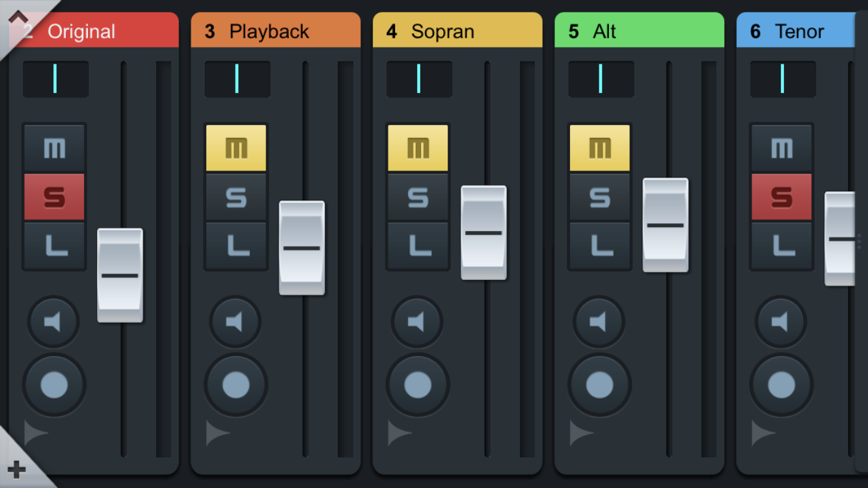Select the Alt track header

(639, 31)
